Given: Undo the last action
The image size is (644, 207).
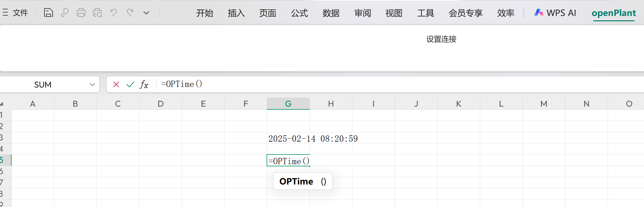Looking at the screenshot, I should 113,13.
